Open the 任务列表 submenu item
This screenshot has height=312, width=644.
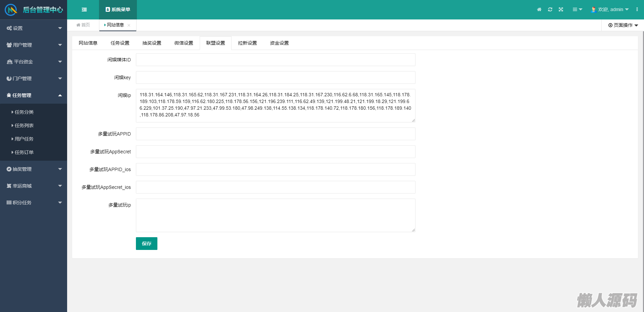34,125
